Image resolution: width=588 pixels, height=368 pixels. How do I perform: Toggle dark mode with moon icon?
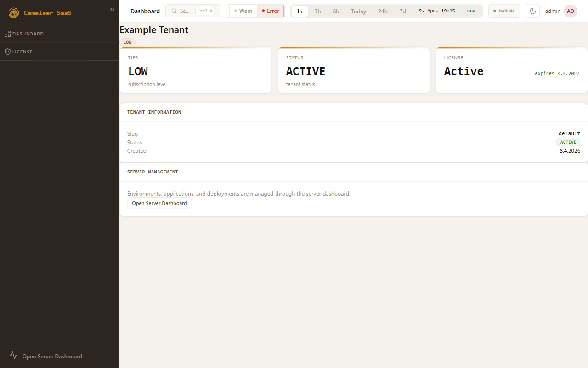point(532,11)
